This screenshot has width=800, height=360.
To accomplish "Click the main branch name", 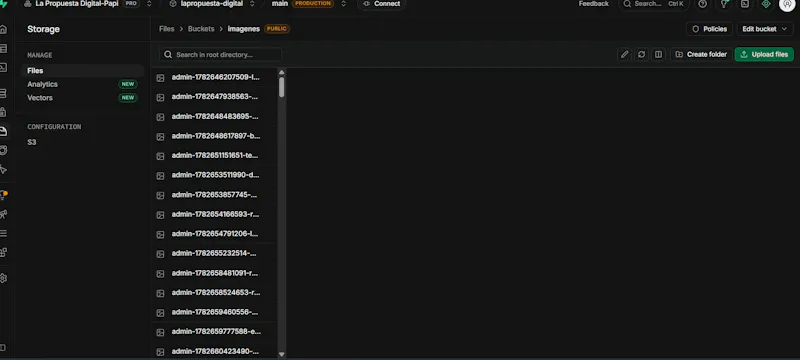I will pyautogui.click(x=280, y=4).
